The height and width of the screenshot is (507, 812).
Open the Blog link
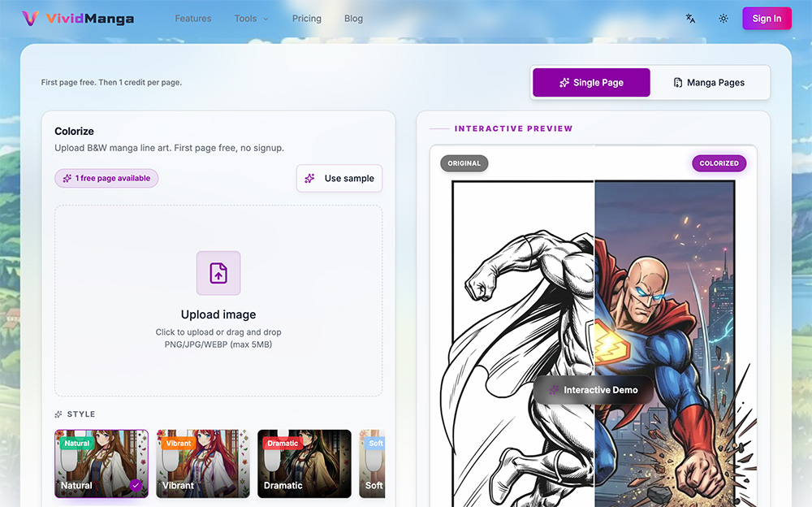(x=354, y=19)
